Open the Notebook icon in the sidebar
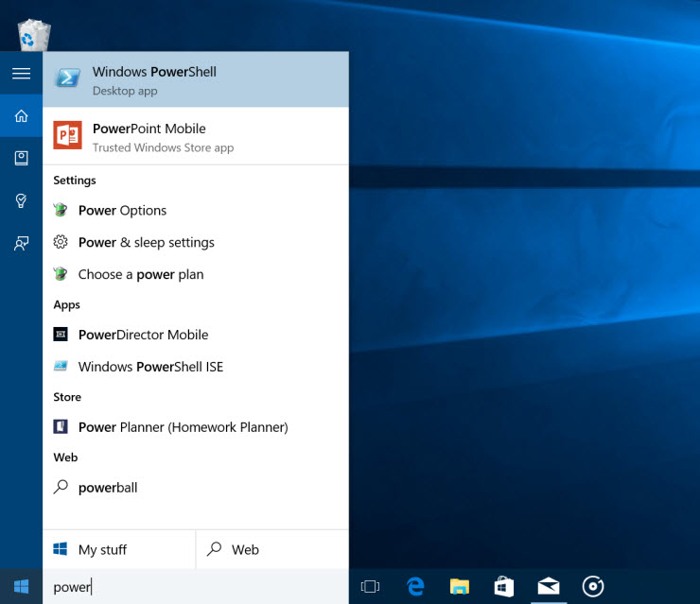The height and width of the screenshot is (604, 700). coord(21,159)
